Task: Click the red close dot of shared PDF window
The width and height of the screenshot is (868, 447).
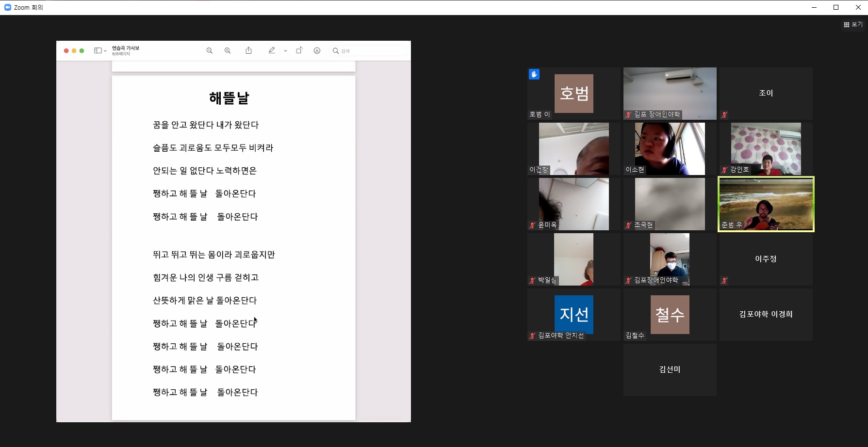Action: pyautogui.click(x=66, y=50)
